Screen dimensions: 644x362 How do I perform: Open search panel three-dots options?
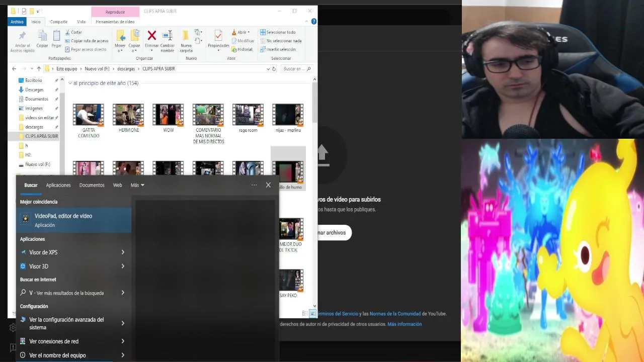coord(254,185)
